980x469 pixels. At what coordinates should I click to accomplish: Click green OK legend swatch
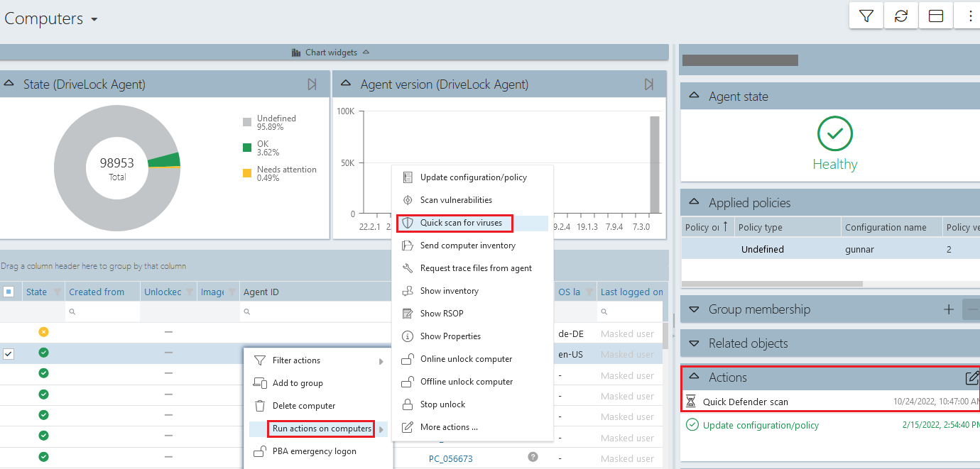[247, 148]
